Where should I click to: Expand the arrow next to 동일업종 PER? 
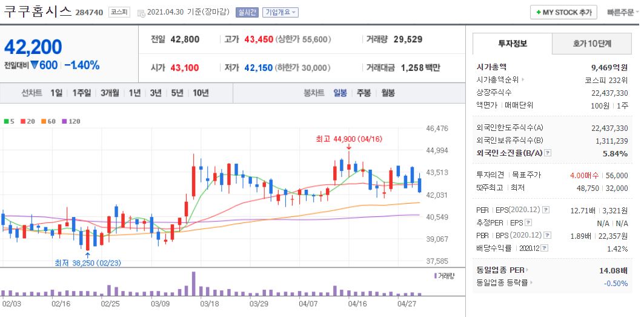527,270
